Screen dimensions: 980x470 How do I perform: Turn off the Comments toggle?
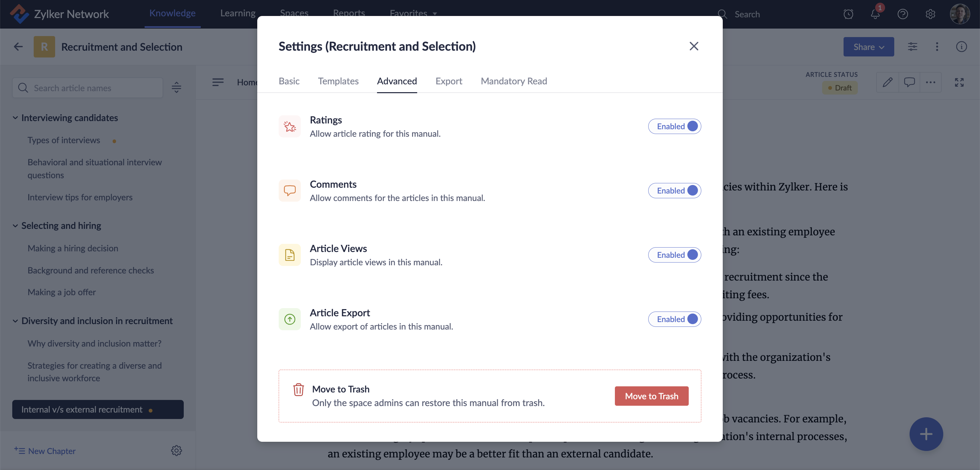tap(674, 190)
